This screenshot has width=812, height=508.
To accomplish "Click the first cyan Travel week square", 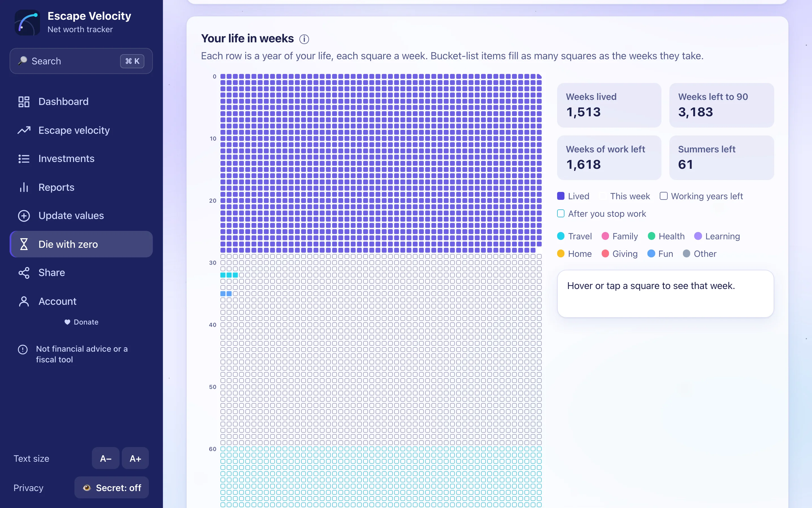I will 223,275.
